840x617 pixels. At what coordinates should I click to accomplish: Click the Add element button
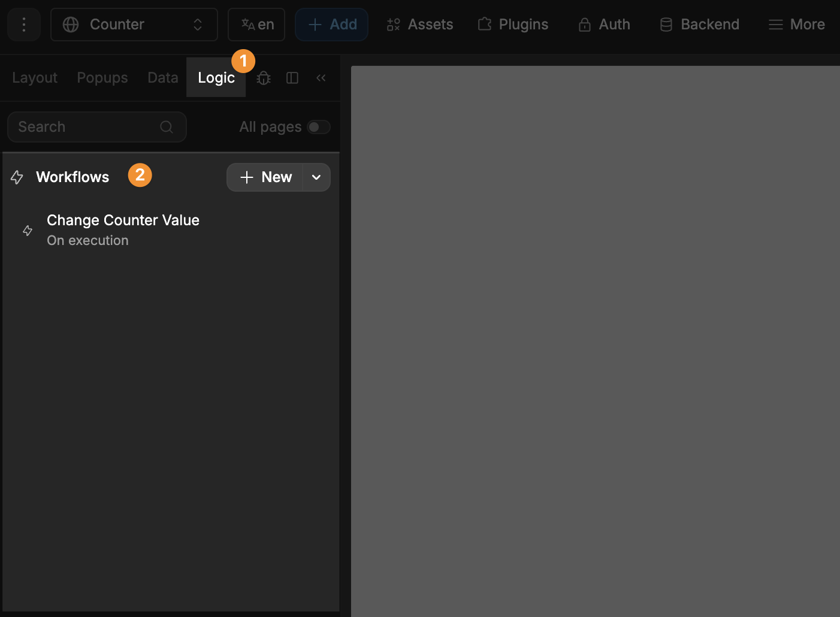point(331,24)
